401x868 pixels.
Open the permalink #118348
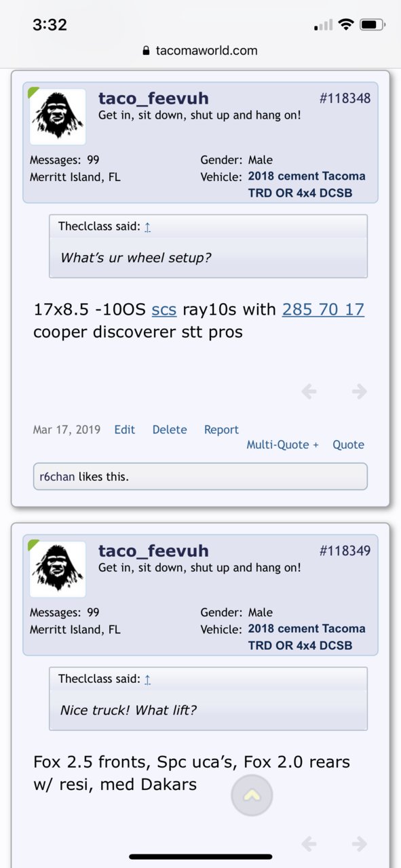click(x=345, y=98)
